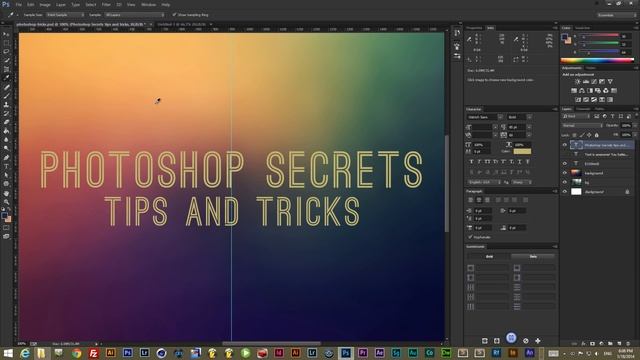
Task: Open the layer Opacity dropdown arrow
Action: [635, 125]
